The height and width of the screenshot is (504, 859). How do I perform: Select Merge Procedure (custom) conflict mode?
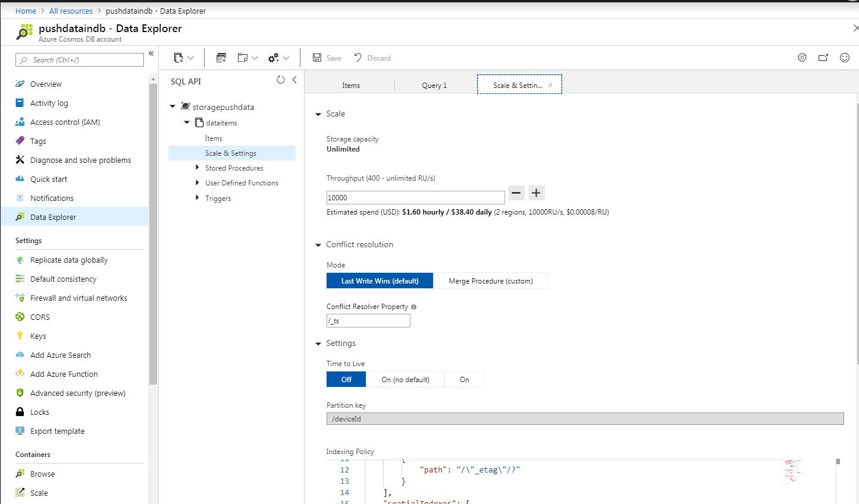point(490,281)
